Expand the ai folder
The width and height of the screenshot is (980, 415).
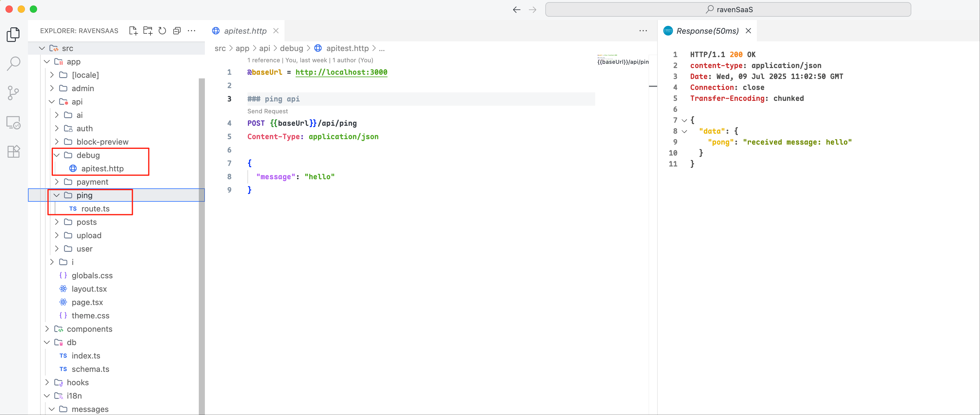click(x=57, y=115)
